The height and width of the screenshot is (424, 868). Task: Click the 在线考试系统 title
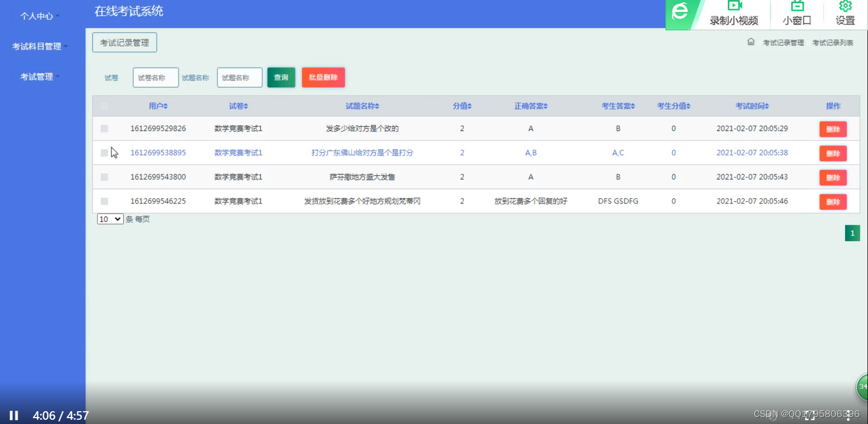click(x=128, y=11)
